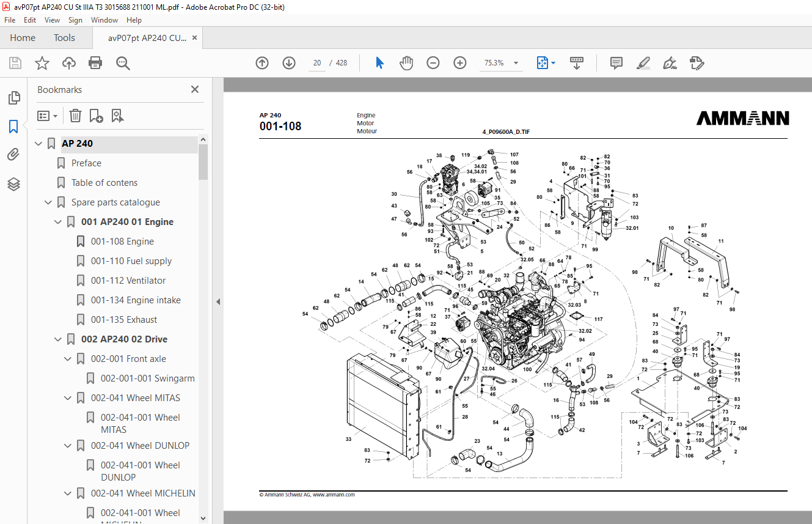
Task: Upload file to cloud icon
Action: [69, 63]
